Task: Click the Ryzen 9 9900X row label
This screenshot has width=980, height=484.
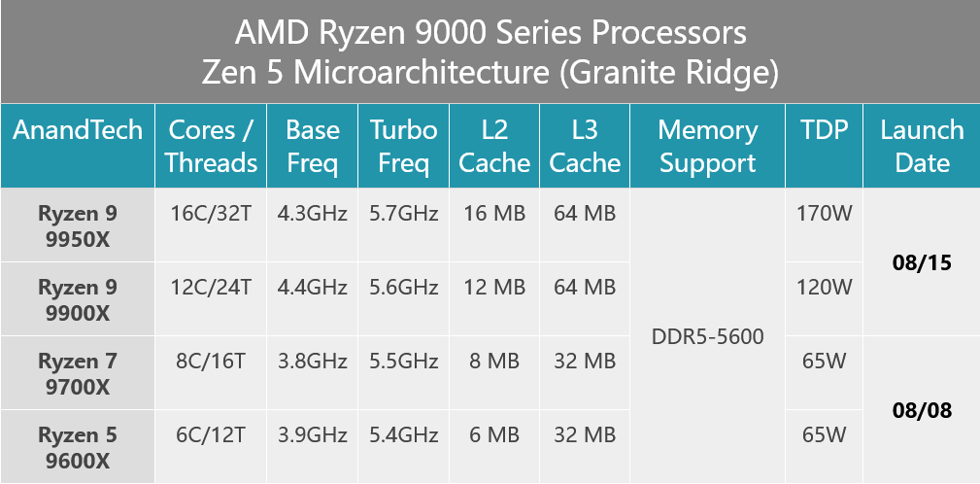Action: click(x=78, y=299)
